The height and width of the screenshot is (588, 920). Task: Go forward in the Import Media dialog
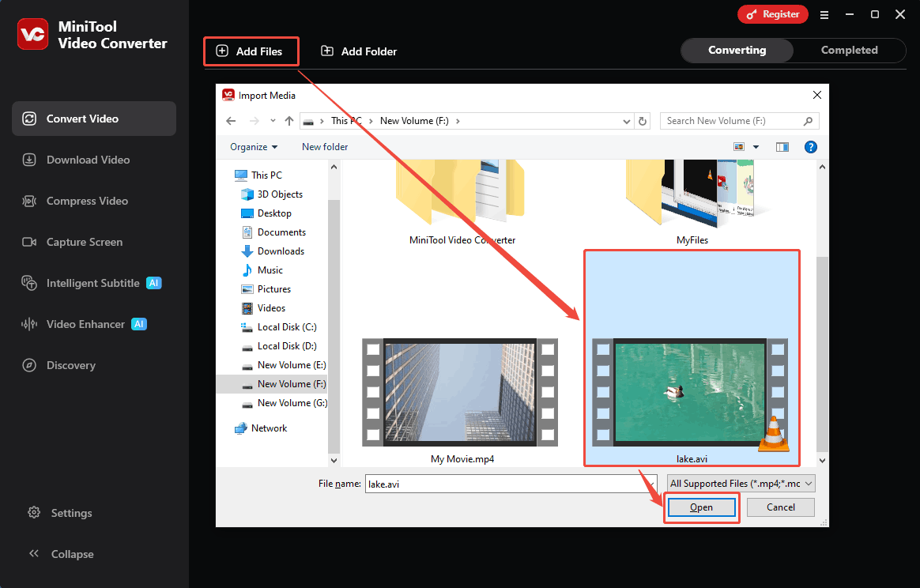(254, 121)
